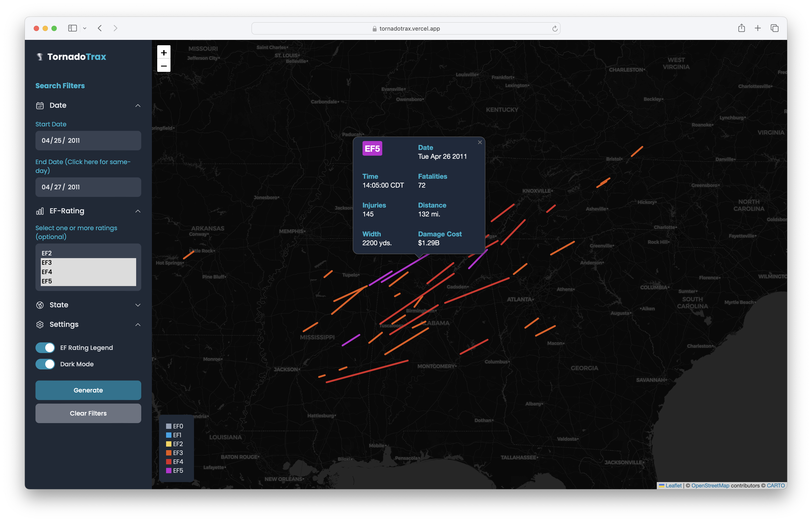The width and height of the screenshot is (812, 522).
Task: Click the EF1 blue legend swatch
Action: pyautogui.click(x=169, y=435)
